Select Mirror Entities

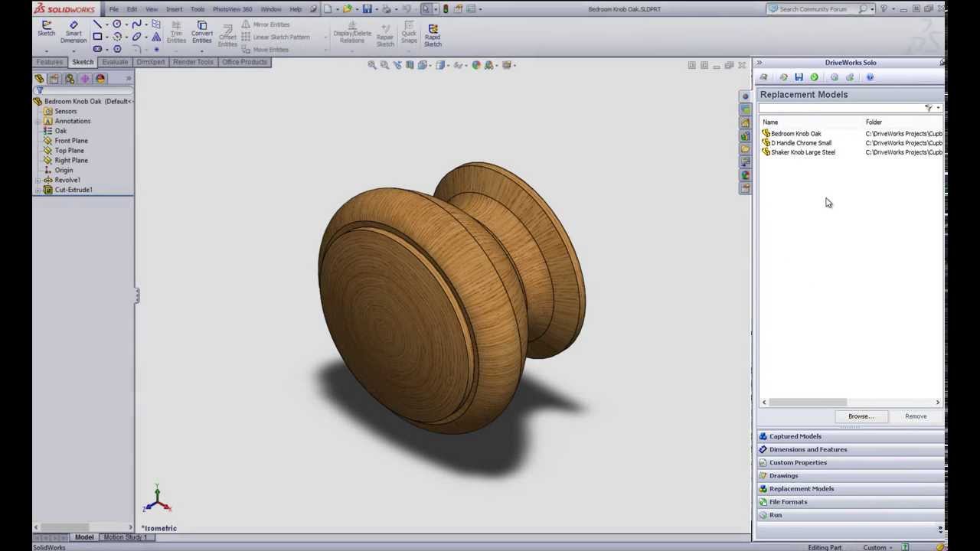point(265,24)
